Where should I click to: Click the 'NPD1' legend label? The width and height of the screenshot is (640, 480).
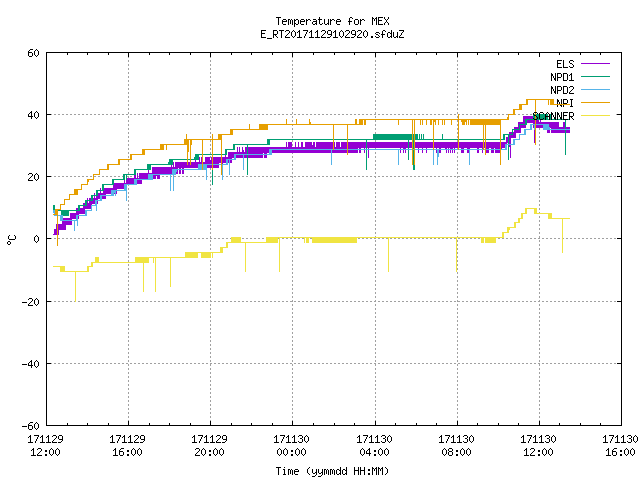pyautogui.click(x=562, y=77)
